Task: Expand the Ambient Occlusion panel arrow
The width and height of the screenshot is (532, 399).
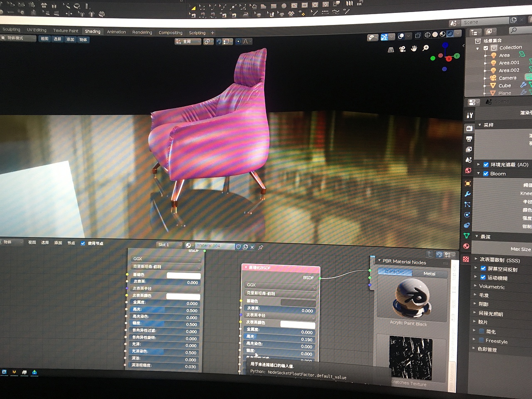Action: pos(479,165)
